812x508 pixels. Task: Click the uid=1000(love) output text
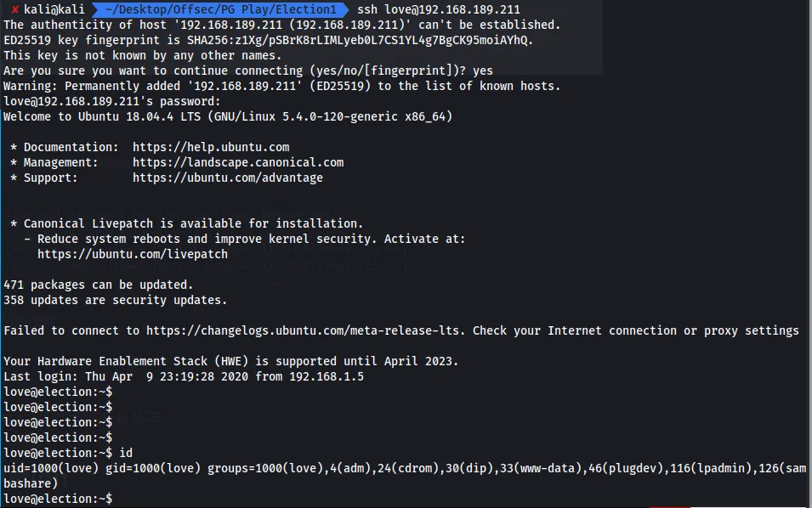click(51, 469)
